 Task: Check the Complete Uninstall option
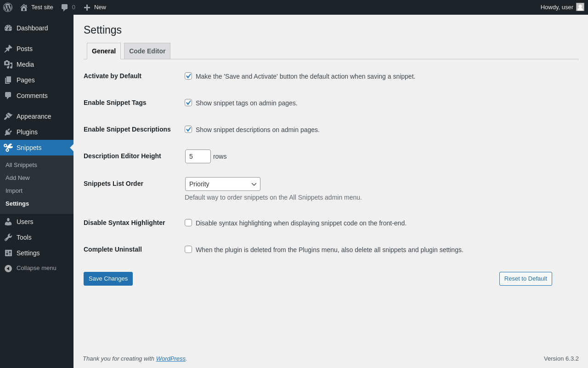point(188,249)
